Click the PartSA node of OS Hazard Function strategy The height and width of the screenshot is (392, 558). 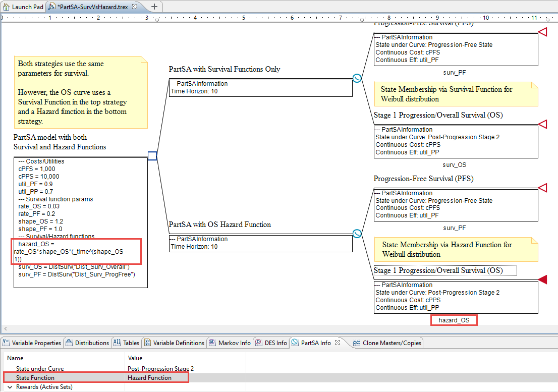tap(357, 234)
